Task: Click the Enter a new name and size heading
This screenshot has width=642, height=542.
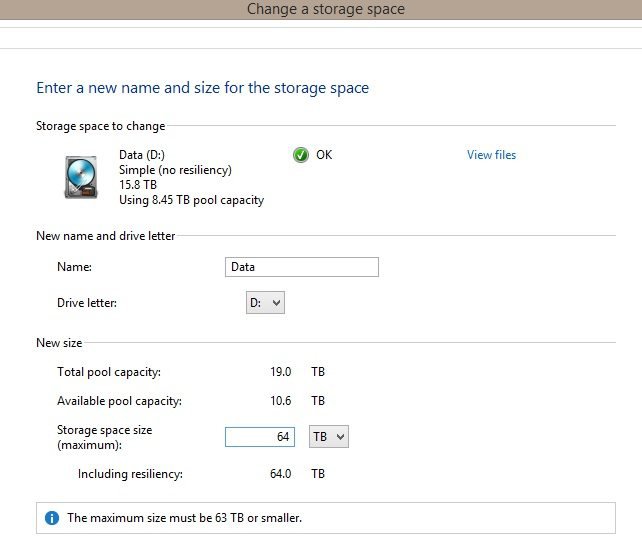Action: click(203, 88)
